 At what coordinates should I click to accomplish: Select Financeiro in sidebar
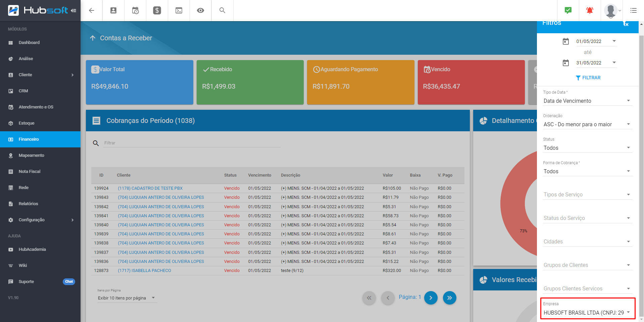(x=40, y=139)
